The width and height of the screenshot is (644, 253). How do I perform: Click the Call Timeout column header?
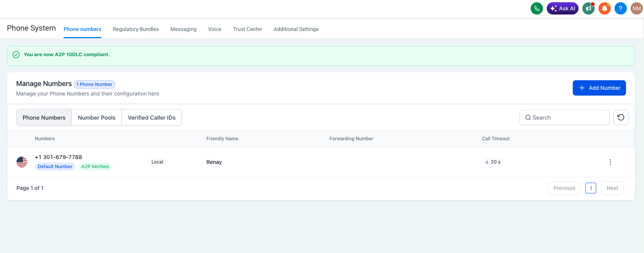tap(496, 139)
